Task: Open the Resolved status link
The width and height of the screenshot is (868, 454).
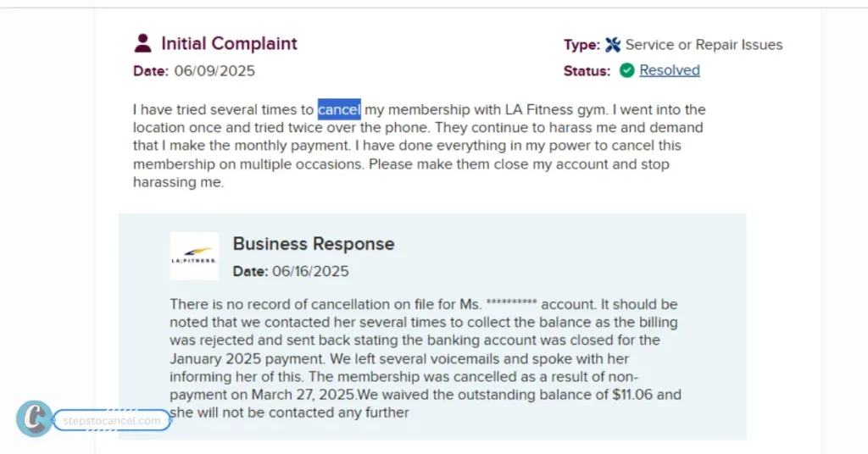Action: tap(670, 70)
